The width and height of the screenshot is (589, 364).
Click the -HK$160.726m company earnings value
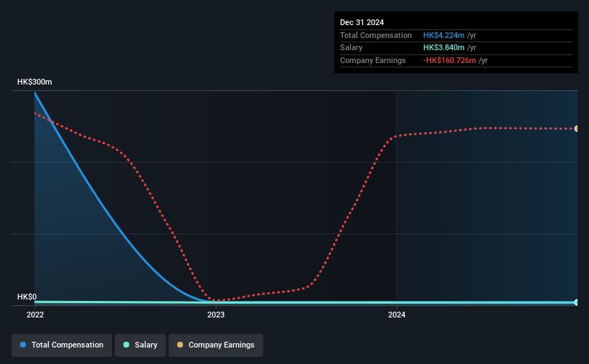449,60
